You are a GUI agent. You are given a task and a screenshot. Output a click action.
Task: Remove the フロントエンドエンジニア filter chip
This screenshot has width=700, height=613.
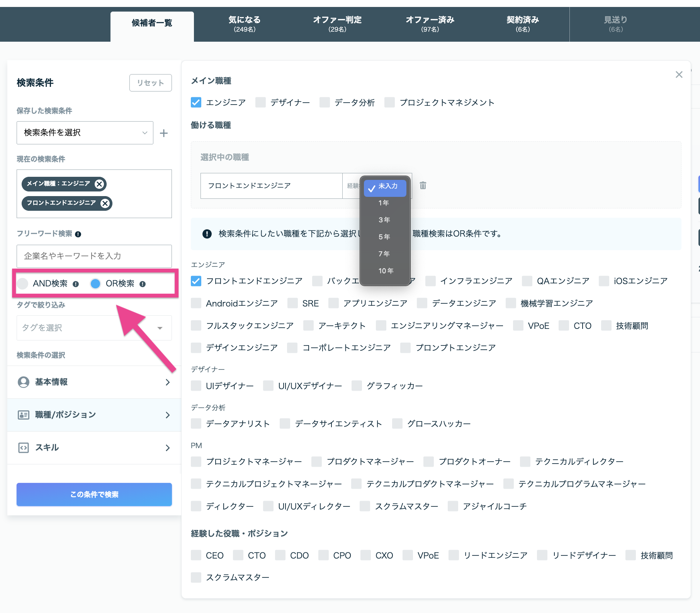(x=105, y=203)
